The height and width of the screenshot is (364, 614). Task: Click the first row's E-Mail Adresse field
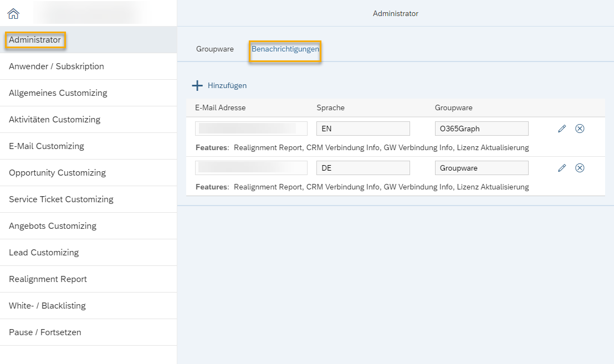(x=251, y=129)
